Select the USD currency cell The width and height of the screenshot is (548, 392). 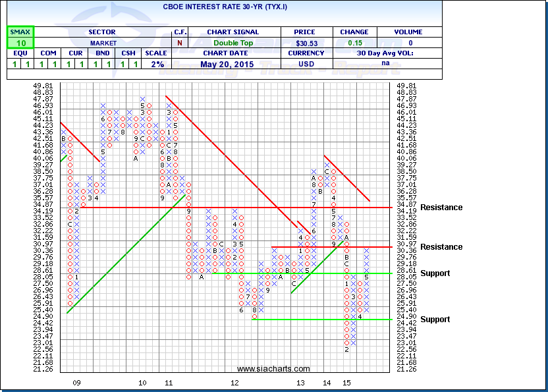click(x=306, y=64)
